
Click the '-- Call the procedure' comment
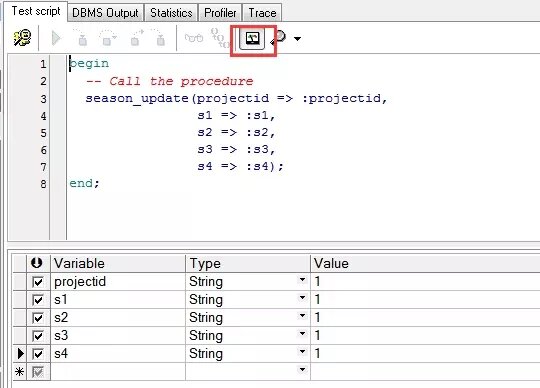coord(170,81)
